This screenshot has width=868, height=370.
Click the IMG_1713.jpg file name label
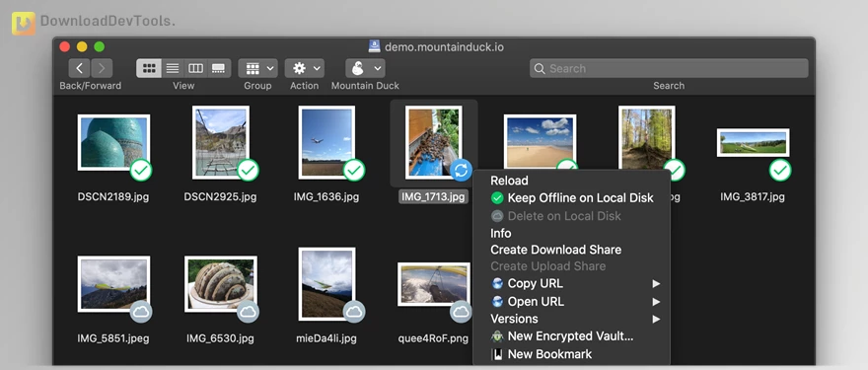pyautogui.click(x=433, y=196)
